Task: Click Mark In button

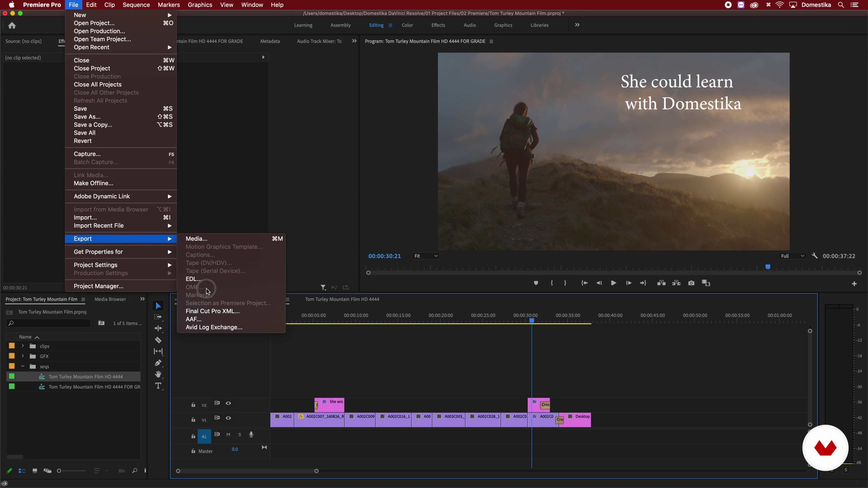Action: (x=552, y=283)
